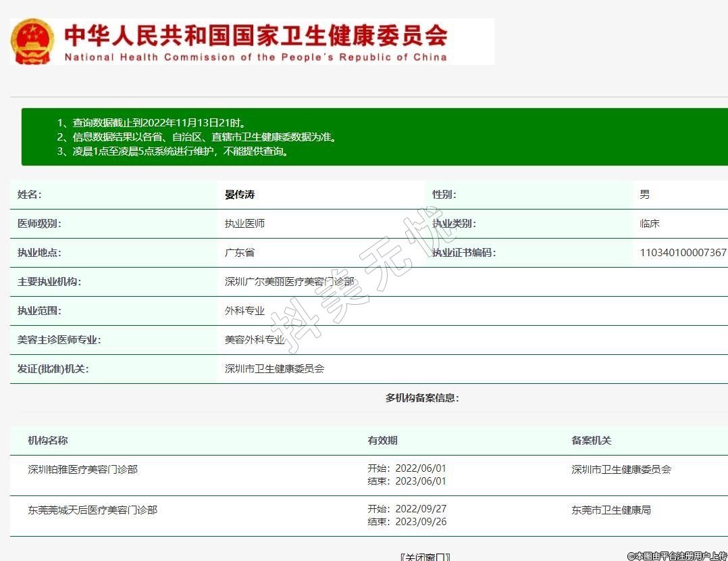Click the 姓名 field label

point(29,195)
